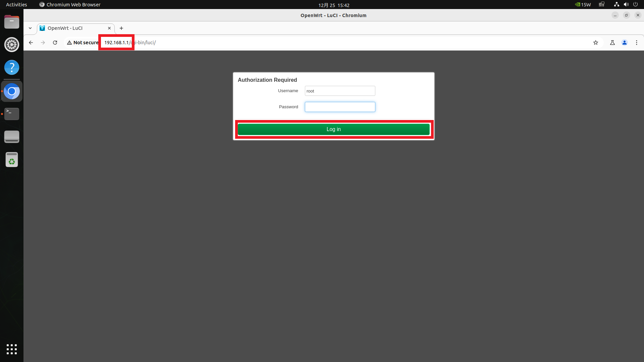Open clock and calendar dropdown
644x362 pixels.
click(x=334, y=5)
